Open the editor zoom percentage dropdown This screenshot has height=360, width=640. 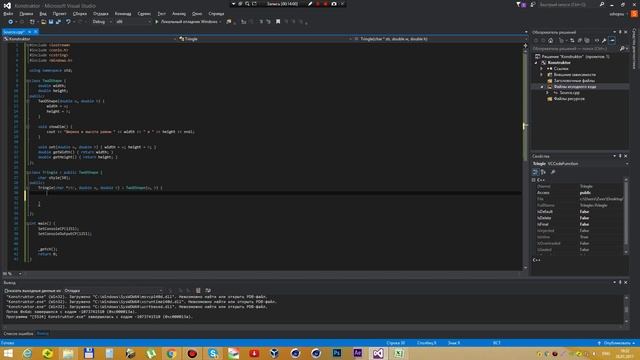(x=12, y=274)
